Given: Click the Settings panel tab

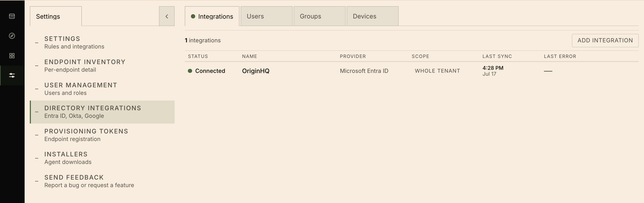Looking at the screenshot, I should tap(56, 16).
